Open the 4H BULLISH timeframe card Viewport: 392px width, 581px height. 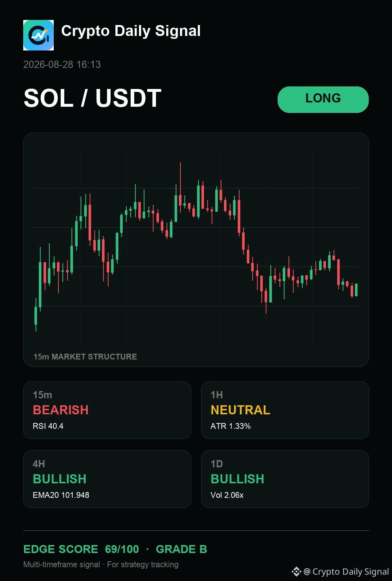tap(107, 479)
